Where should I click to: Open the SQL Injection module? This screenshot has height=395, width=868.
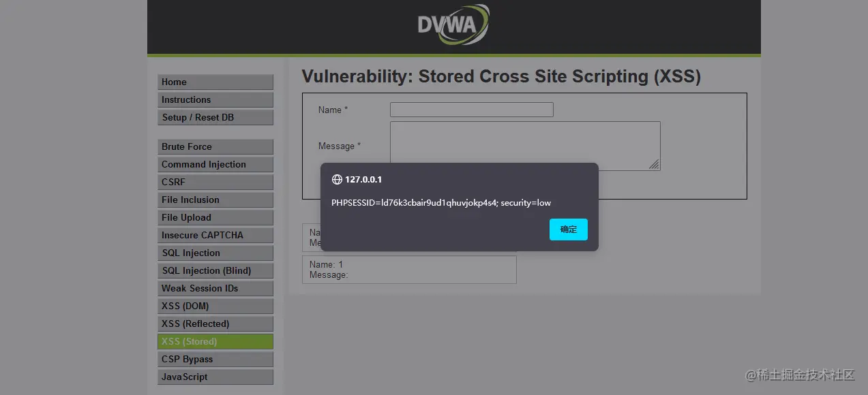click(x=215, y=253)
